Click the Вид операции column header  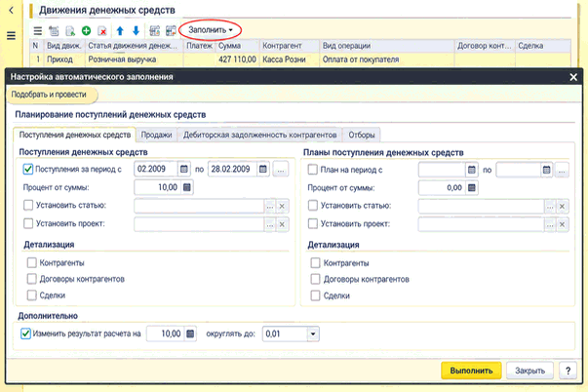click(386, 46)
